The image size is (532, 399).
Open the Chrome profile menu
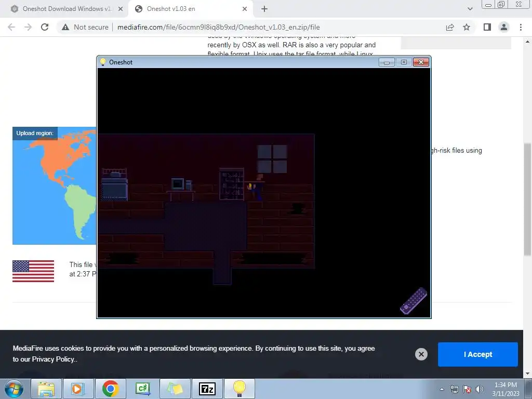(504, 27)
